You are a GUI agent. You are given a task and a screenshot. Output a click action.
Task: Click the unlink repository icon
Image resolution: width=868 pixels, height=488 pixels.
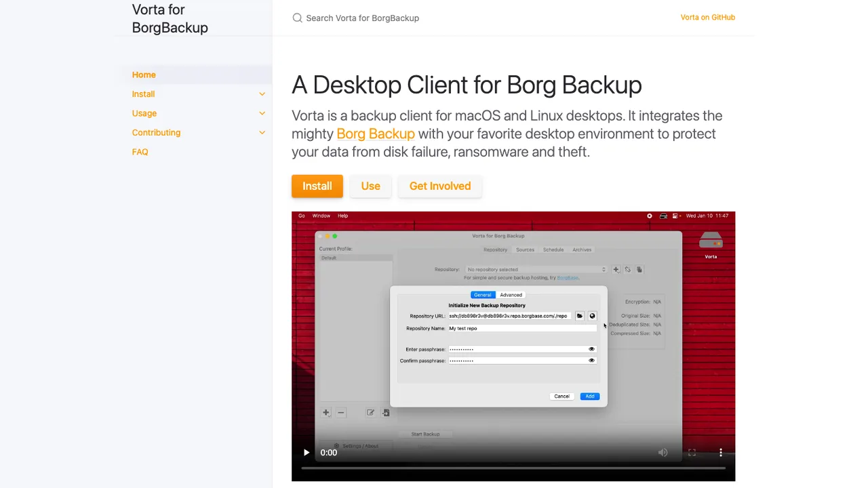point(627,270)
